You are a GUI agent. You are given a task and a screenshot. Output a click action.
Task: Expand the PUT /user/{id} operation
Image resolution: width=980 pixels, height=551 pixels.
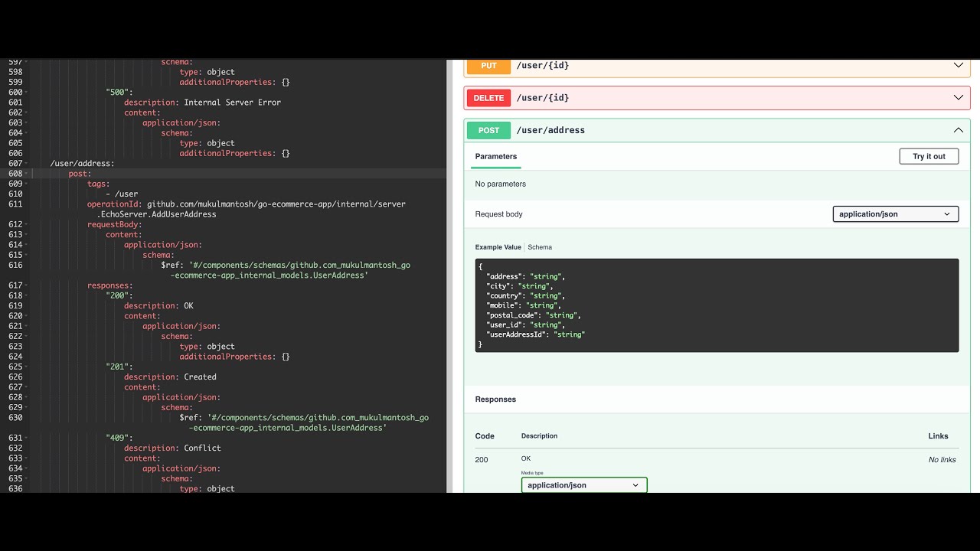tap(958, 65)
